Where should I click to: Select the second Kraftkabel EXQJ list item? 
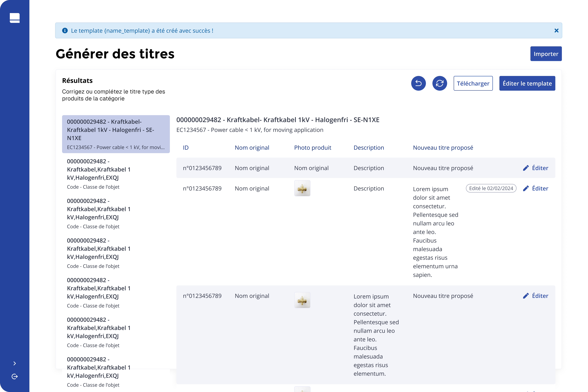[116, 174]
